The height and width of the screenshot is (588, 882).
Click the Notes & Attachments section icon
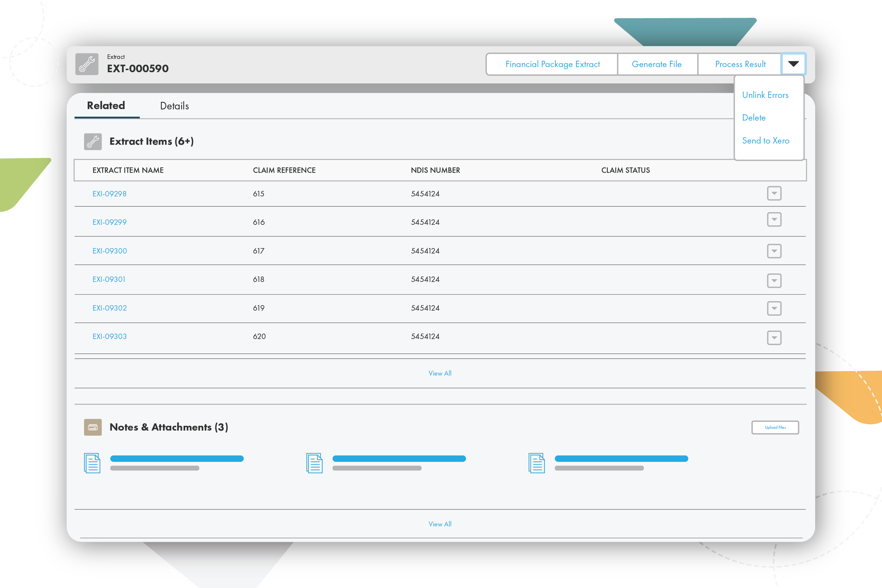[x=93, y=427]
